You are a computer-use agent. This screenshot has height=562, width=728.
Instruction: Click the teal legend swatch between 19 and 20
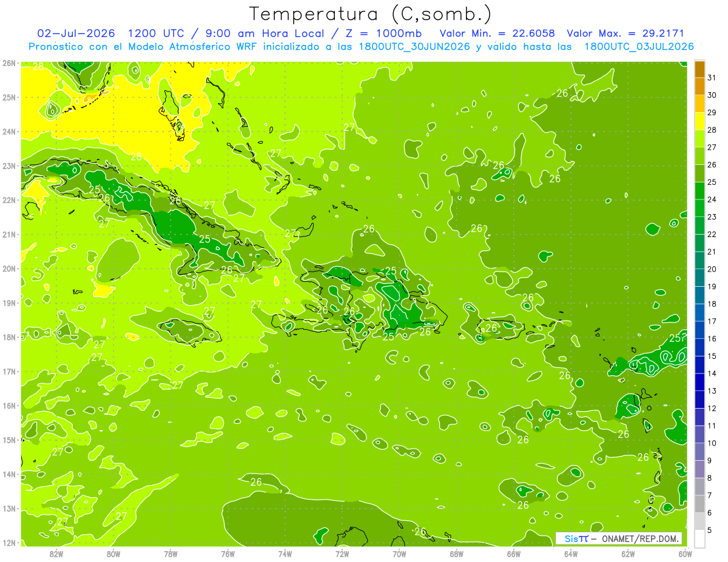699,278
